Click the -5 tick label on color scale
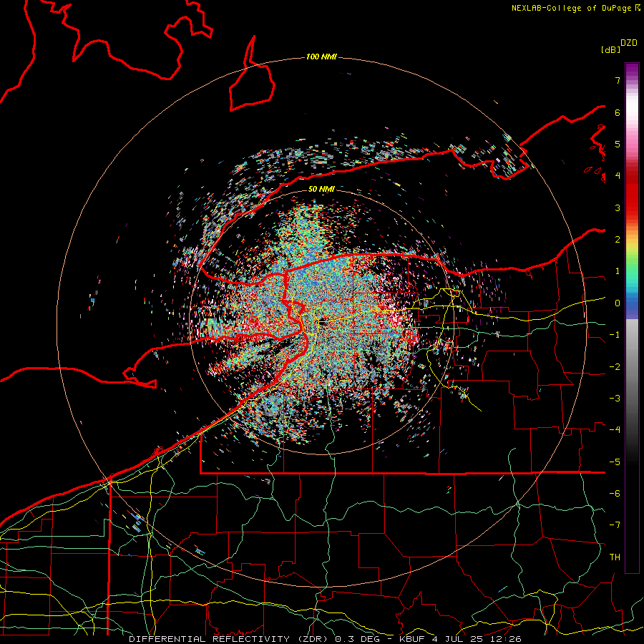644x644 pixels. [x=615, y=462]
